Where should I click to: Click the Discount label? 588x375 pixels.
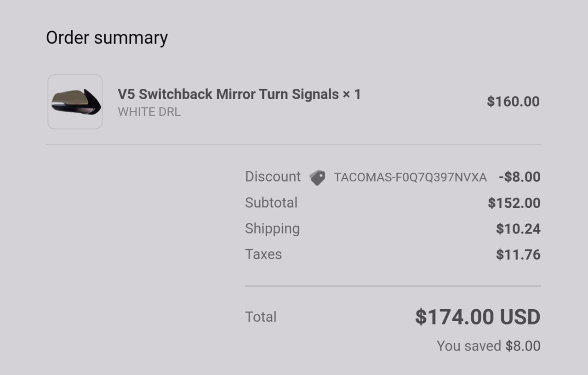pyautogui.click(x=273, y=176)
